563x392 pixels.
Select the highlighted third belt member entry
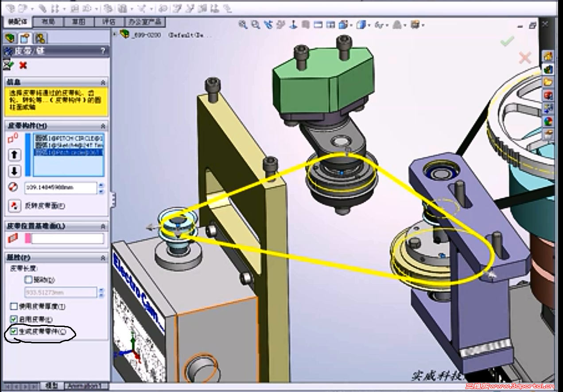(69, 152)
